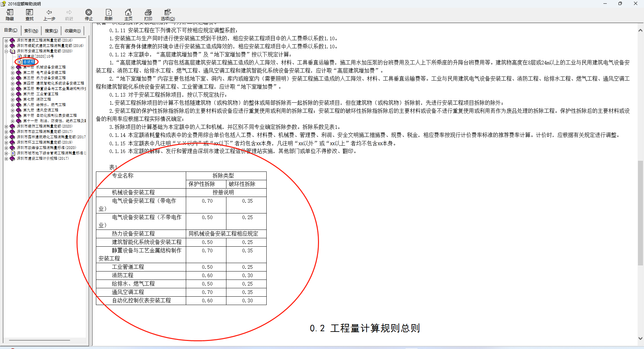Image resolution: width=644 pixels, height=349 pixels.
Task: Collapse 深圳市安装工程消耗量定额(2020) node
Action: pos(6,51)
